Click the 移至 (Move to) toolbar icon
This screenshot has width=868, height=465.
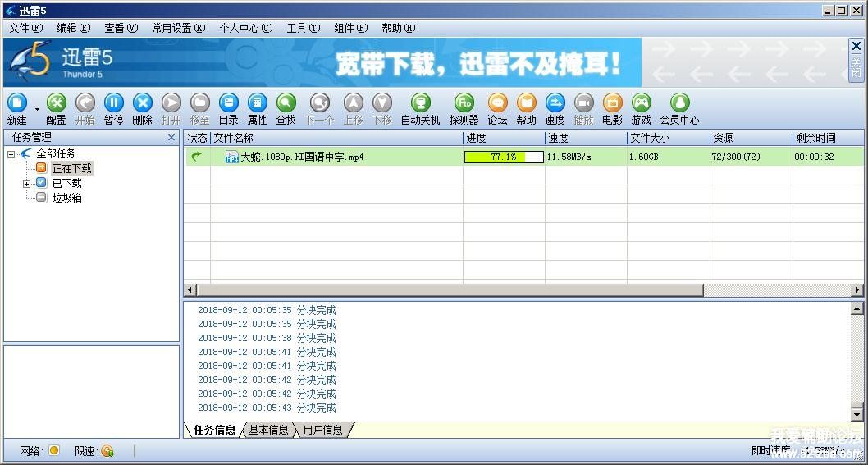(200, 103)
